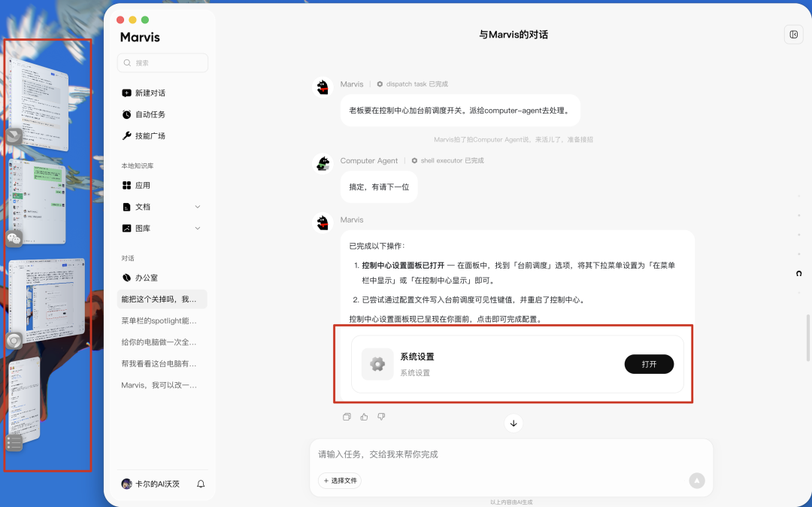Click 搞定，有请下一位 message bubble
This screenshot has height=507, width=812.
pos(379,187)
